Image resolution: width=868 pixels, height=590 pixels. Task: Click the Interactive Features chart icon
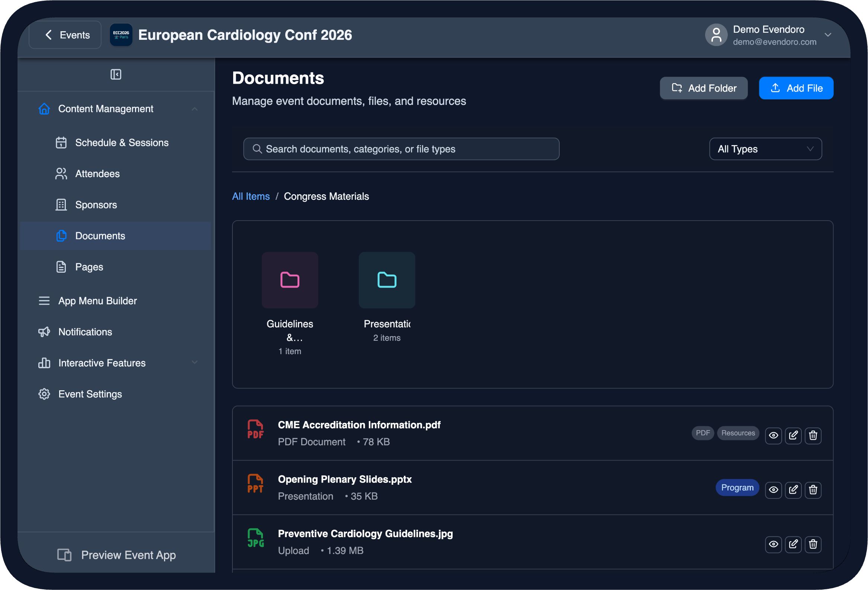click(x=44, y=363)
